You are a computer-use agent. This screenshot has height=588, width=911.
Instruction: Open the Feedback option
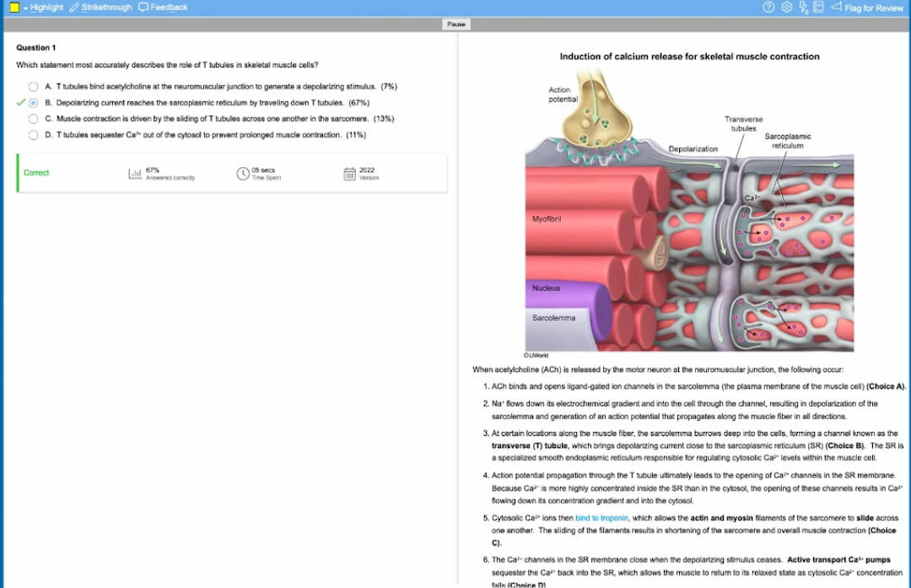169,8
